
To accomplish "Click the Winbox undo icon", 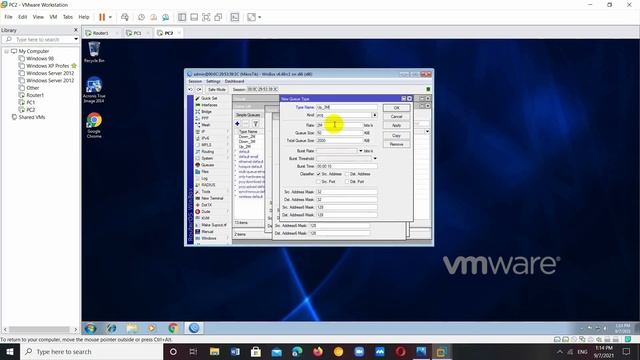I will pos(191,89).
